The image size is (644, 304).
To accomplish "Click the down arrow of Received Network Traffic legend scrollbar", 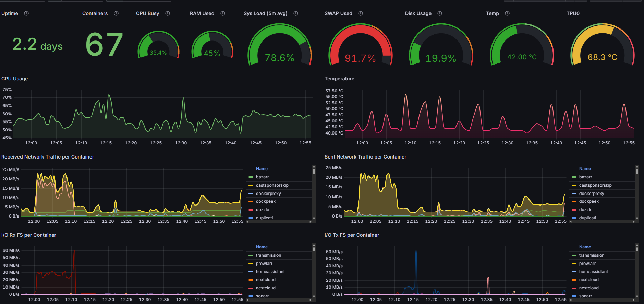I will click(314, 218).
